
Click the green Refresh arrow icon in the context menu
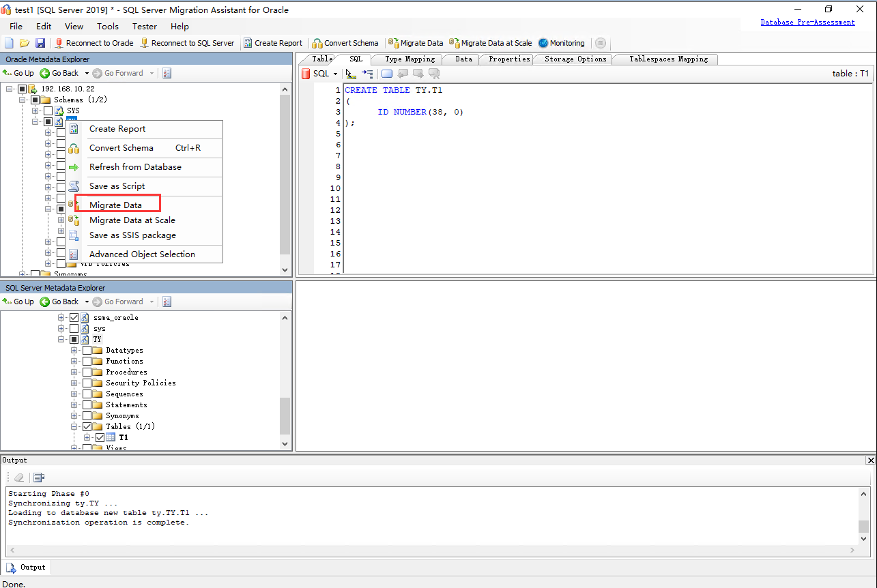coord(74,167)
